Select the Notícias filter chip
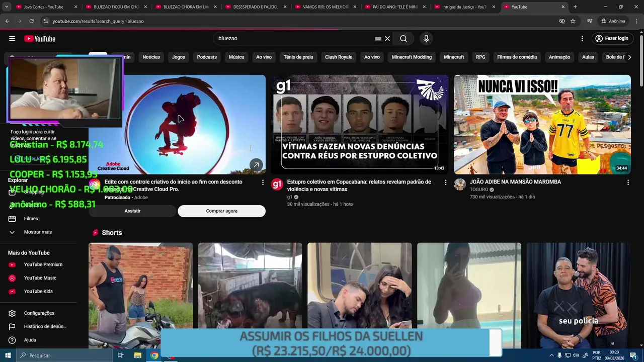 (x=151, y=57)
